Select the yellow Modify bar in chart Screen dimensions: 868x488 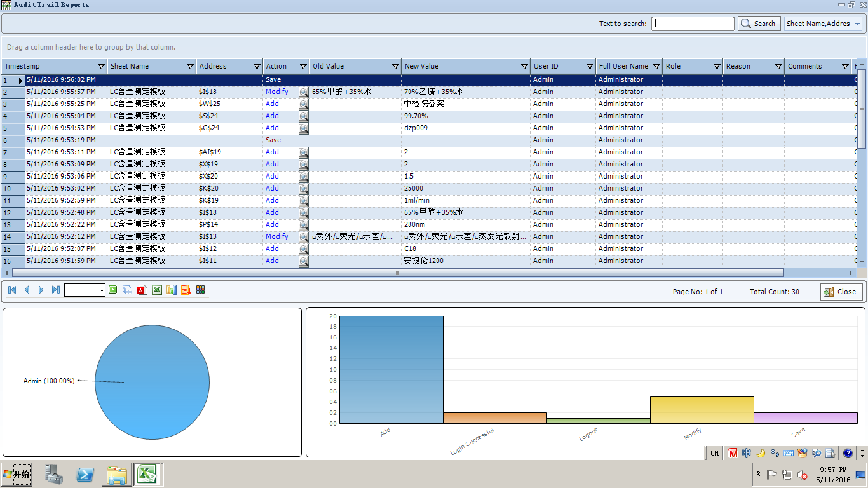click(x=702, y=410)
